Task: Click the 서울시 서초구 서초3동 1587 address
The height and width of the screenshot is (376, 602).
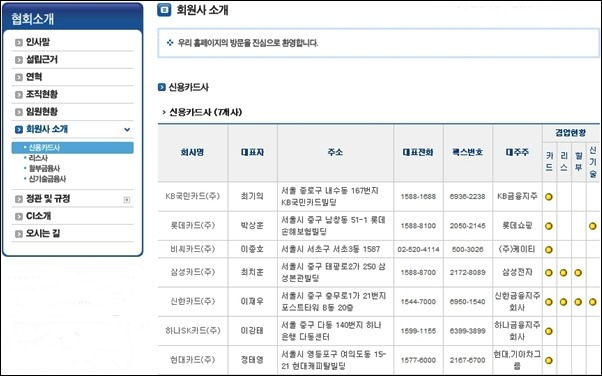Action: point(331,249)
